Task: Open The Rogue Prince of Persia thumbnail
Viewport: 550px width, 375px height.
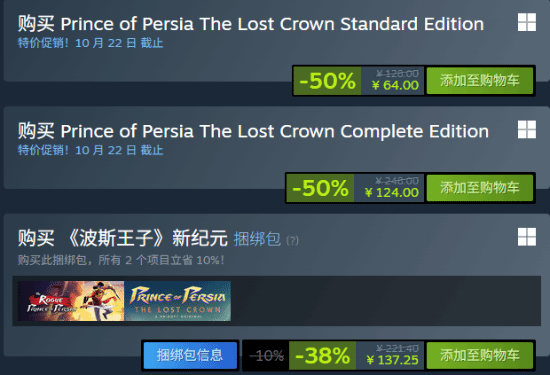Action: 71,301
